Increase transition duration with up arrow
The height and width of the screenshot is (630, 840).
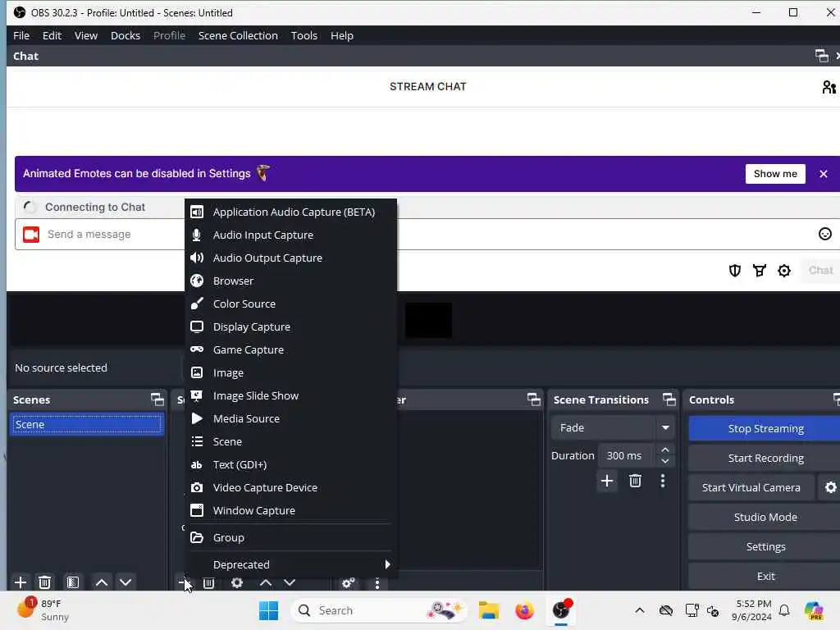point(665,450)
